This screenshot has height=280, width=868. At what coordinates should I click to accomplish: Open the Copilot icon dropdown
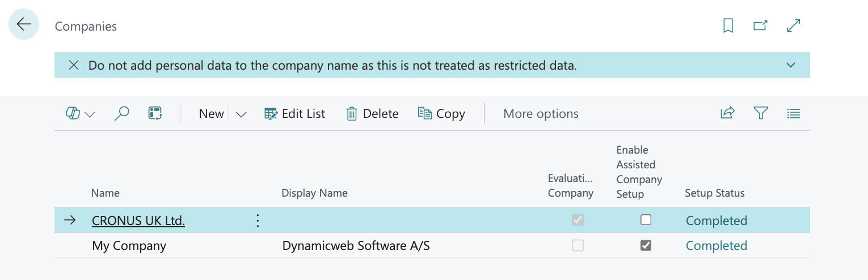click(79, 114)
